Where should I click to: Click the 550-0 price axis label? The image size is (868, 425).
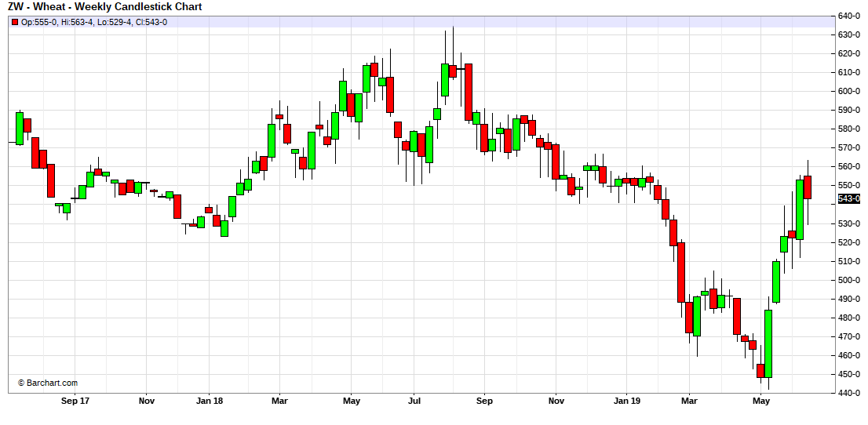click(x=849, y=185)
